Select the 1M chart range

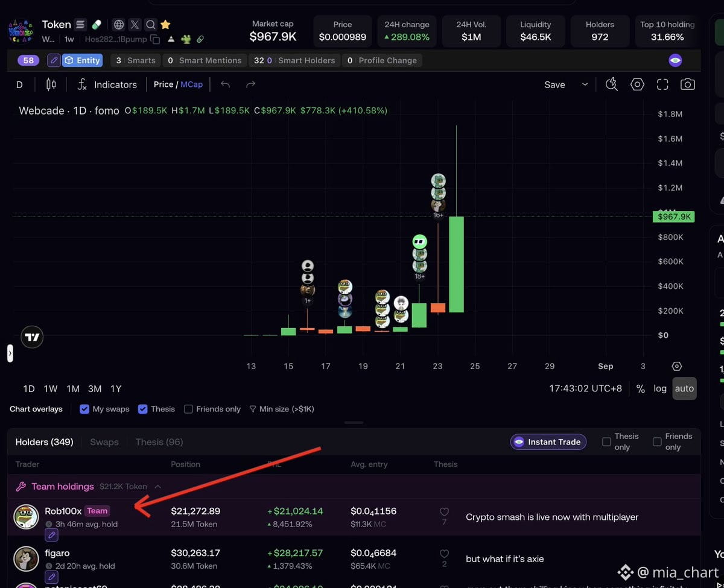pos(73,388)
